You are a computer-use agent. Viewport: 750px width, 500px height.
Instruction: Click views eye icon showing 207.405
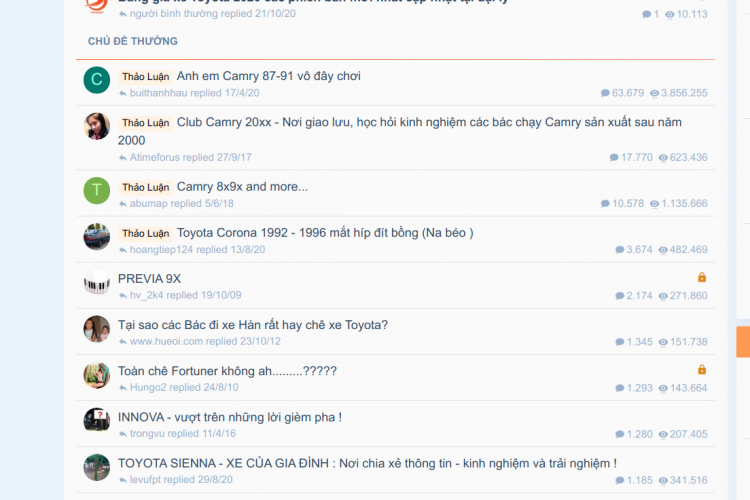(663, 434)
